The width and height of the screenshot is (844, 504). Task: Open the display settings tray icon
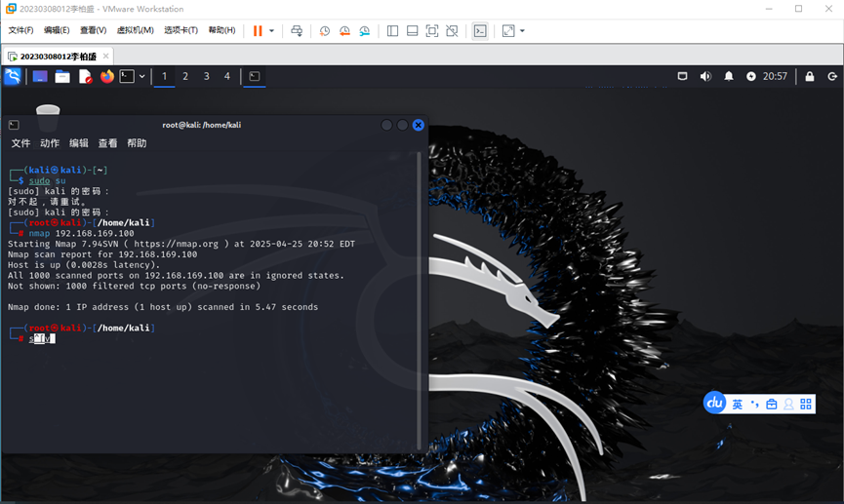click(x=682, y=76)
